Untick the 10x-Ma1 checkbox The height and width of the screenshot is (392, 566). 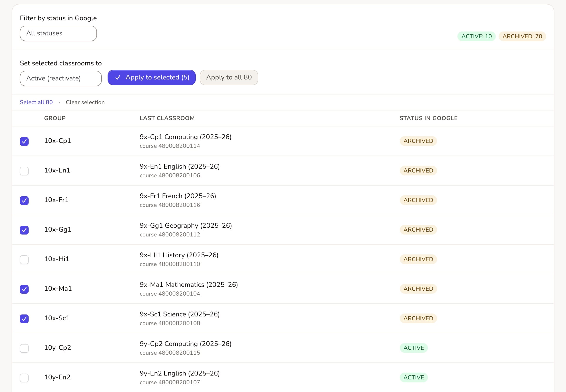click(x=24, y=289)
